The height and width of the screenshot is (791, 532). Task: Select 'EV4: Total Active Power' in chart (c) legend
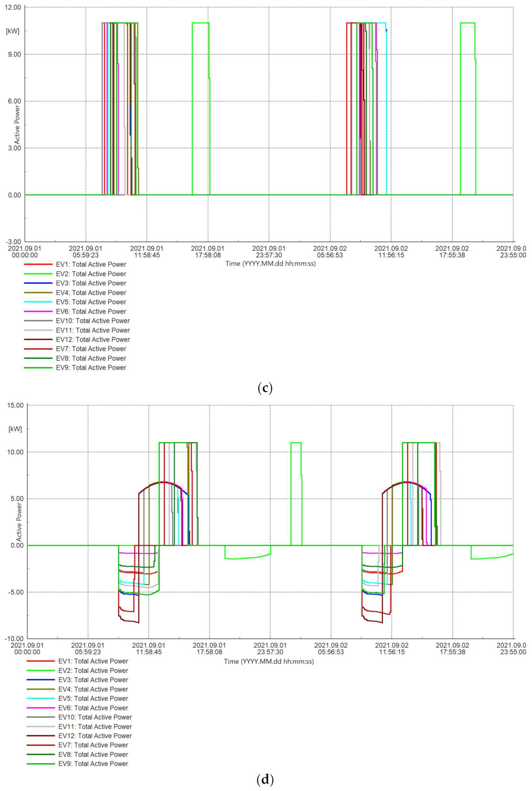(x=91, y=292)
